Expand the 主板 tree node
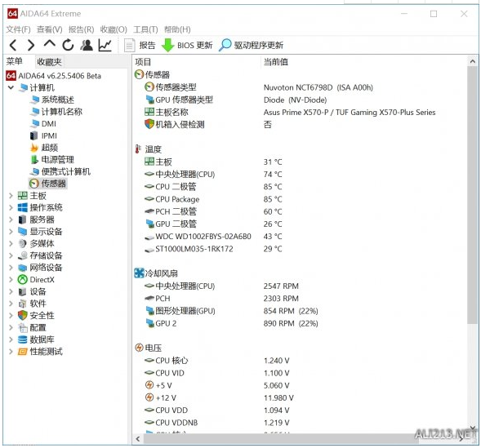 click(x=11, y=196)
